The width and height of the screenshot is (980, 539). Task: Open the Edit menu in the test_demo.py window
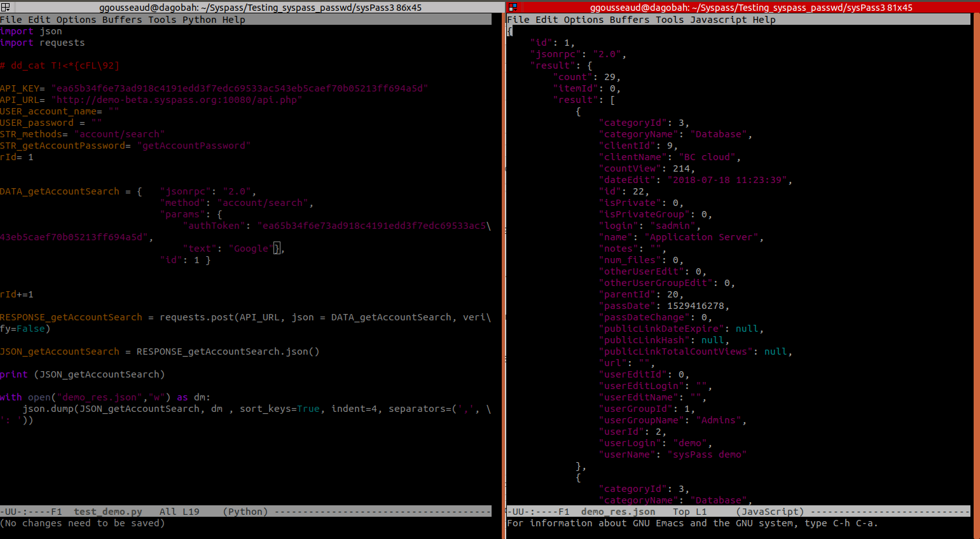[x=39, y=20]
